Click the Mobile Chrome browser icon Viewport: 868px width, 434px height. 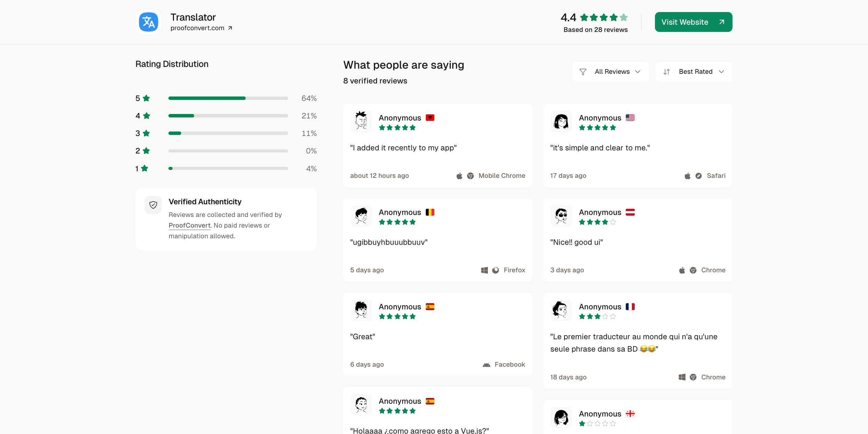click(471, 175)
